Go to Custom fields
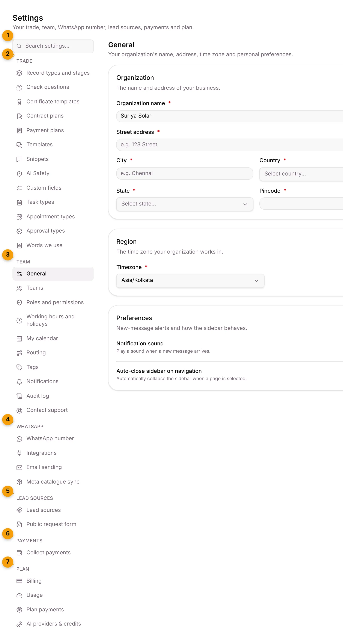The height and width of the screenshot is (644, 343). [53, 188]
